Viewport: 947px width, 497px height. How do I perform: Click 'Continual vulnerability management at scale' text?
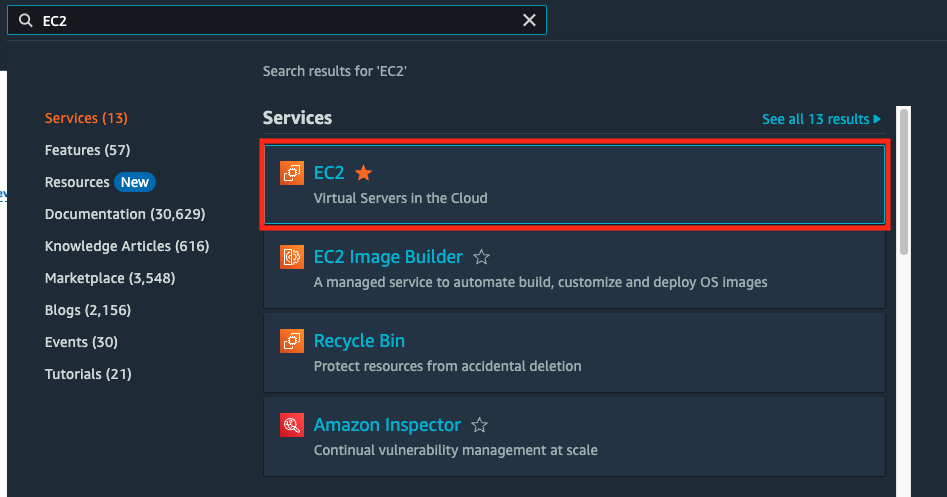[455, 450]
